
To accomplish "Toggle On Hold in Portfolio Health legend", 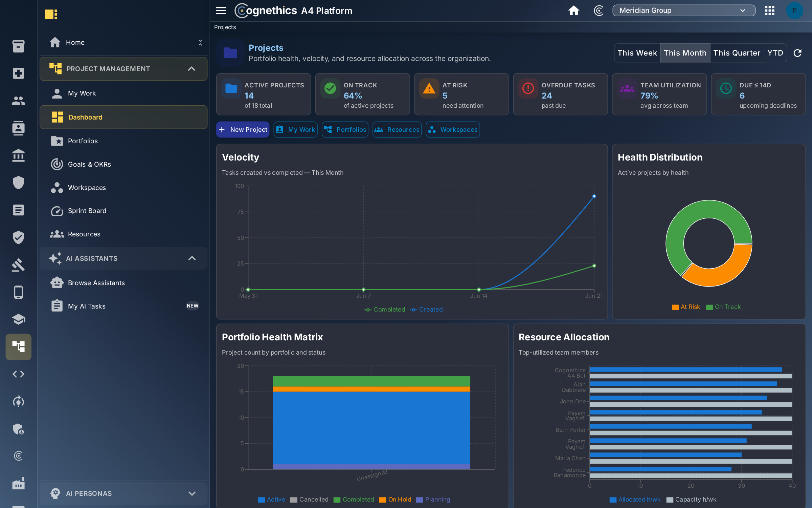I will click(x=395, y=500).
